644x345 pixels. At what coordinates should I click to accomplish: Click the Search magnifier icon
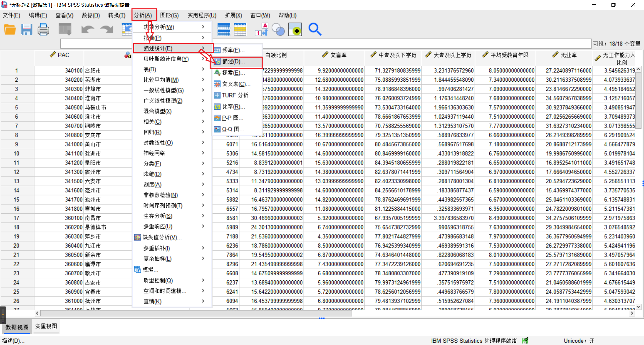315,29
